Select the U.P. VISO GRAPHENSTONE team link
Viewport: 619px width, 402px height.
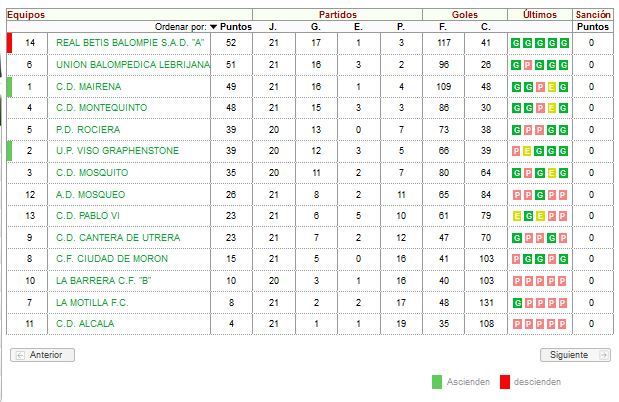click(x=117, y=151)
